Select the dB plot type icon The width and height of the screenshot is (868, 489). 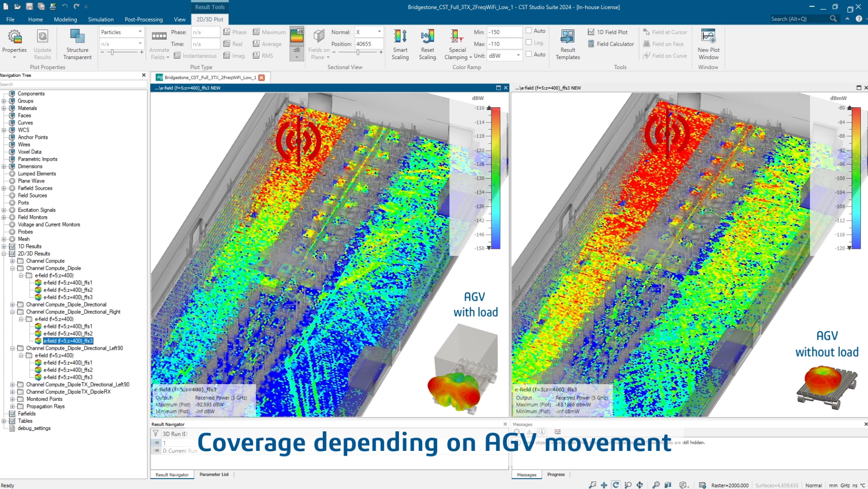coord(297,39)
